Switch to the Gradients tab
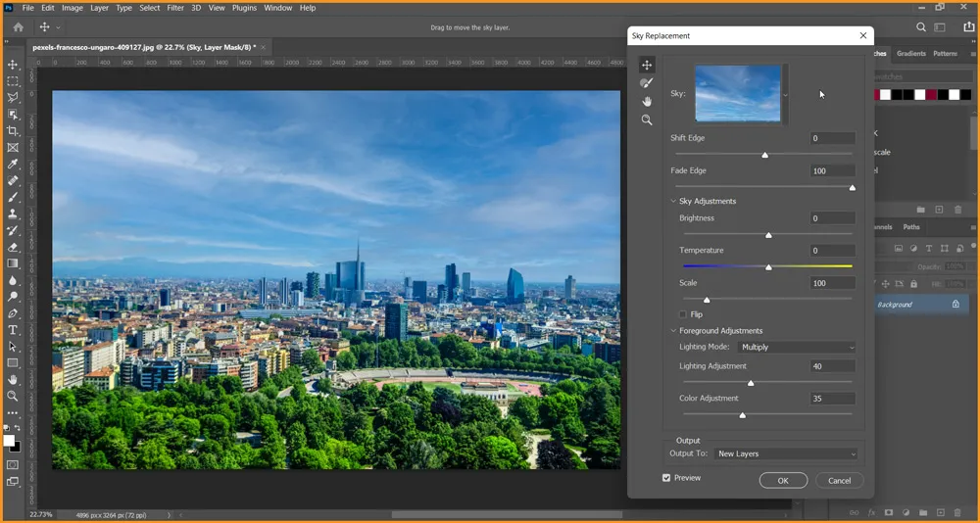Image resolution: width=980 pixels, height=523 pixels. click(911, 54)
